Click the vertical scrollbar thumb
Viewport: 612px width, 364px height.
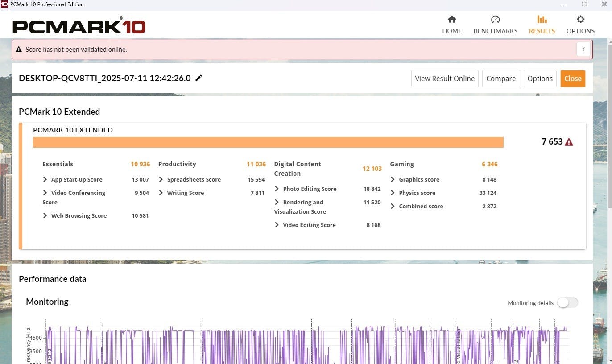(x=609, y=126)
